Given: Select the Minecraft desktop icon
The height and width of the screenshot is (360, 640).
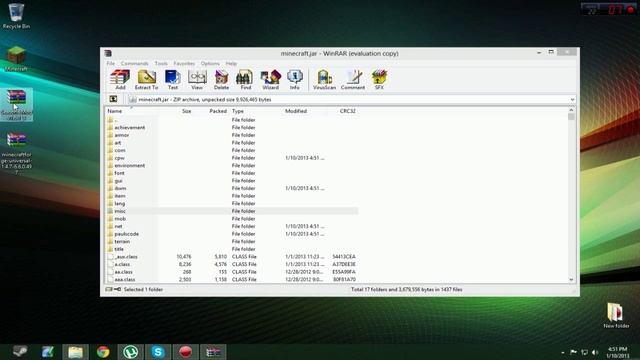Looking at the screenshot, I should (16, 59).
